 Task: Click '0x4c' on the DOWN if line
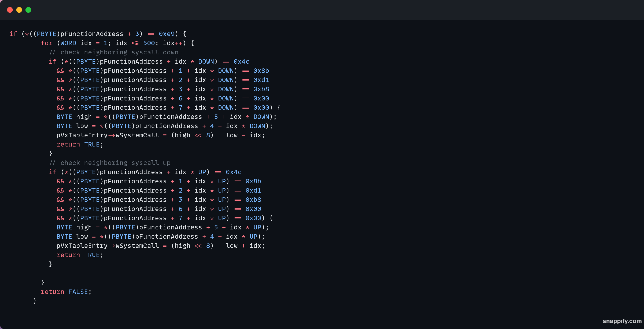(x=242, y=61)
